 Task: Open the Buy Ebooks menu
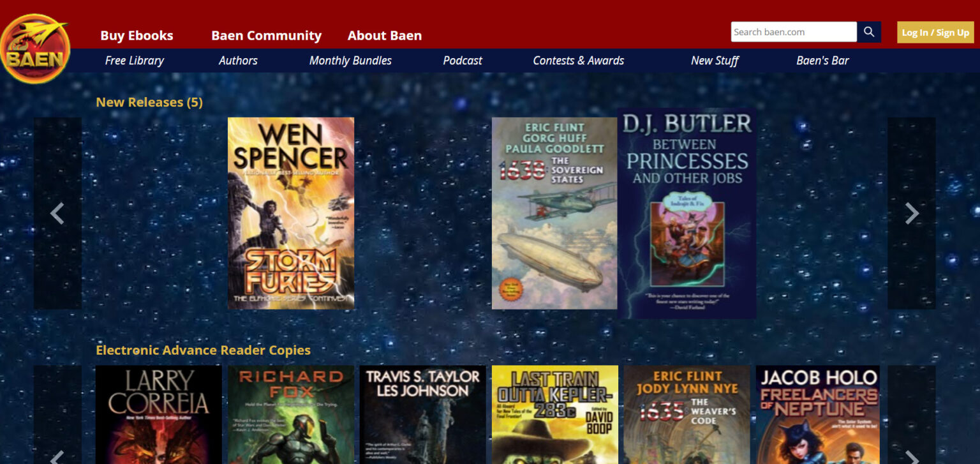tap(137, 36)
